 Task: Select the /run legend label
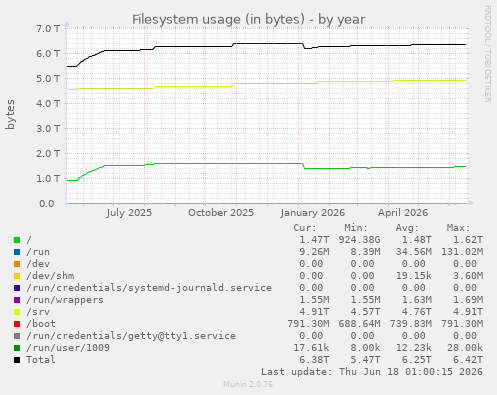pyautogui.click(x=38, y=252)
